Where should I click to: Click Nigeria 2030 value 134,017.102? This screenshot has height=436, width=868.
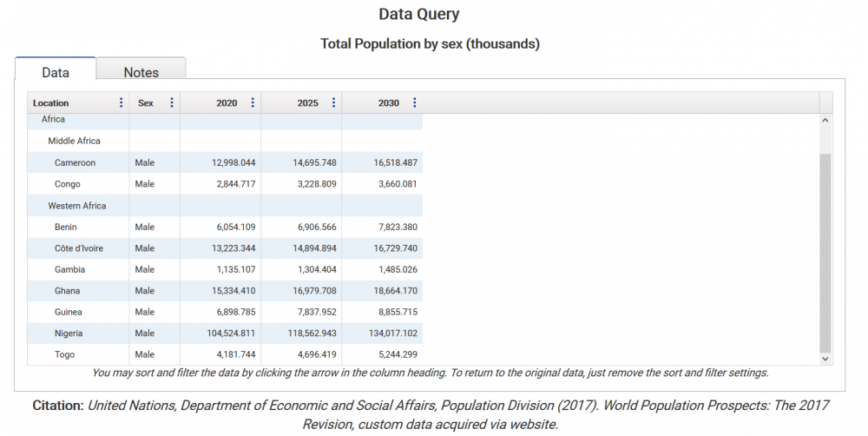pos(393,334)
